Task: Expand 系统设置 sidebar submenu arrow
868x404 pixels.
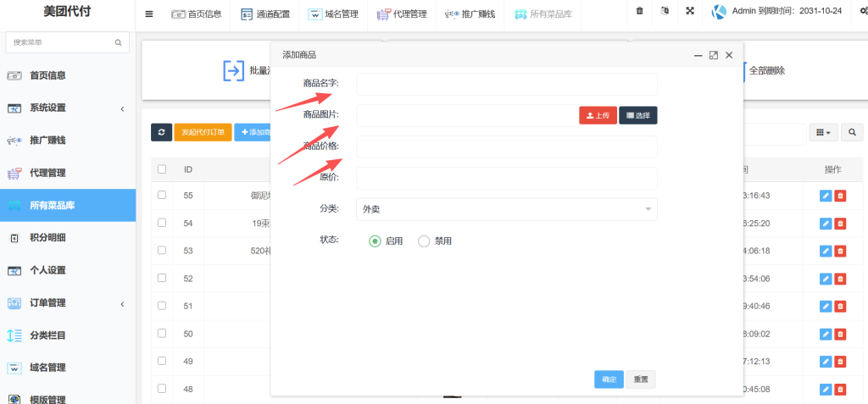Action: [122, 108]
